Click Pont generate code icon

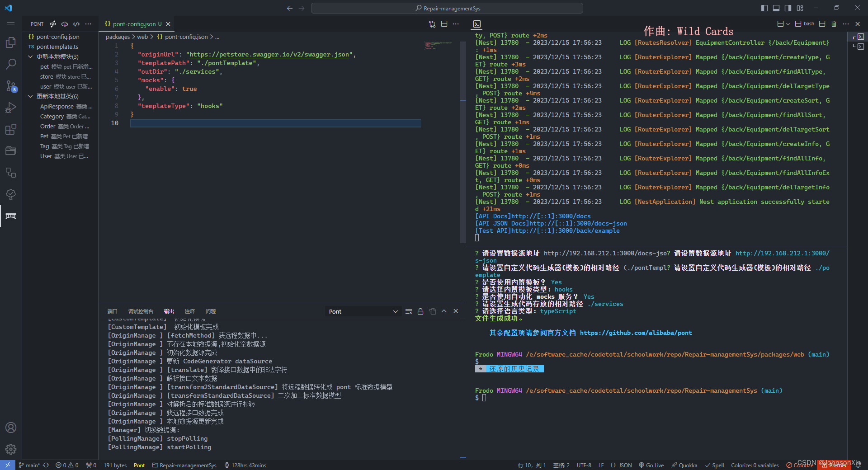(76, 24)
